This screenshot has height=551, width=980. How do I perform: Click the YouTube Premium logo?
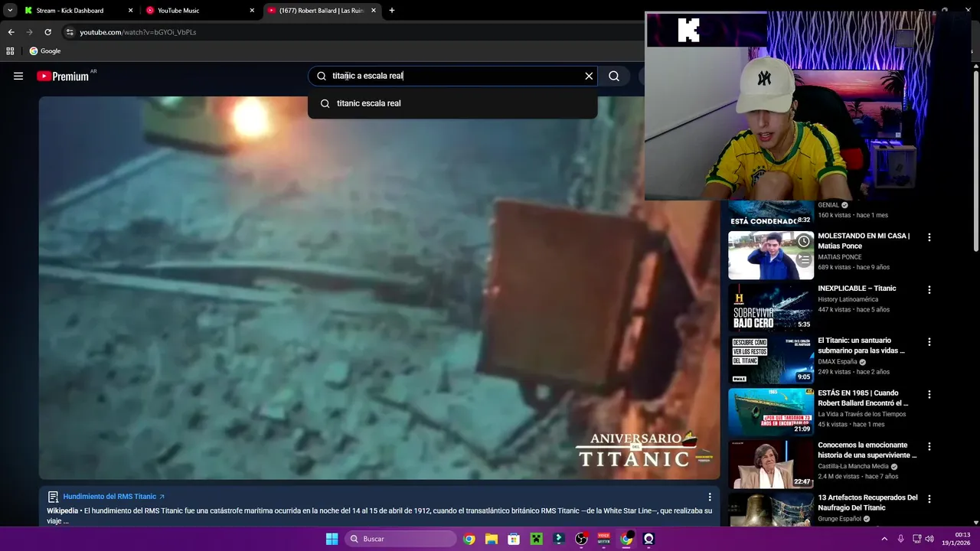(63, 76)
